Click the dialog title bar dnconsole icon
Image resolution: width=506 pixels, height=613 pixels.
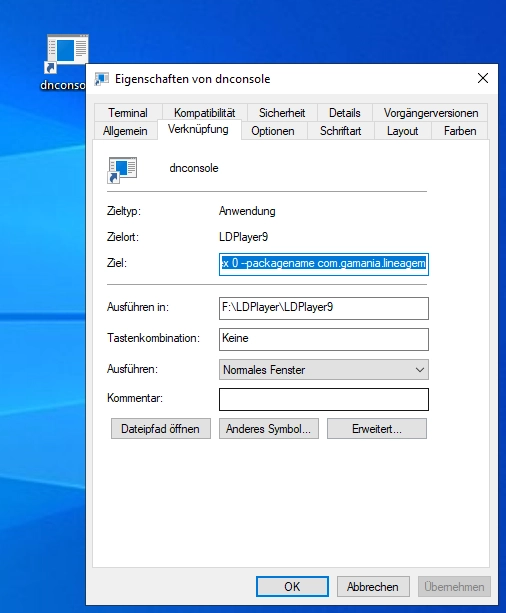pos(102,79)
